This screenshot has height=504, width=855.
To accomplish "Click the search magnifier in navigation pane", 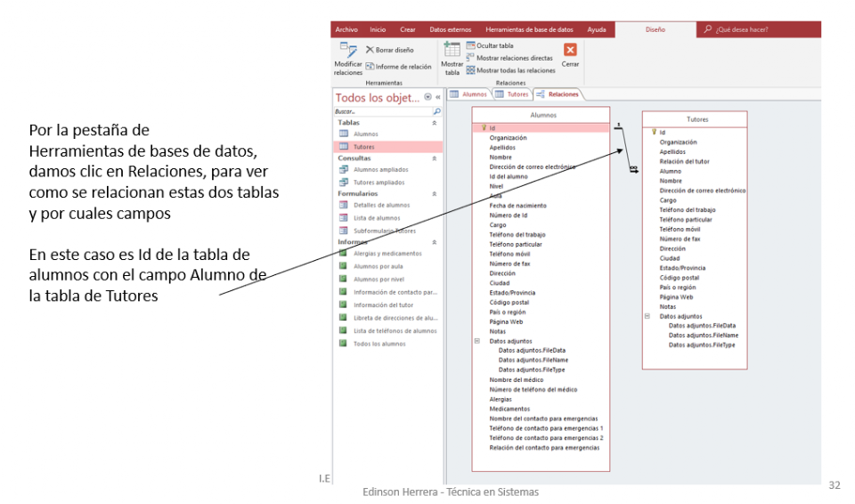I will (436, 112).
